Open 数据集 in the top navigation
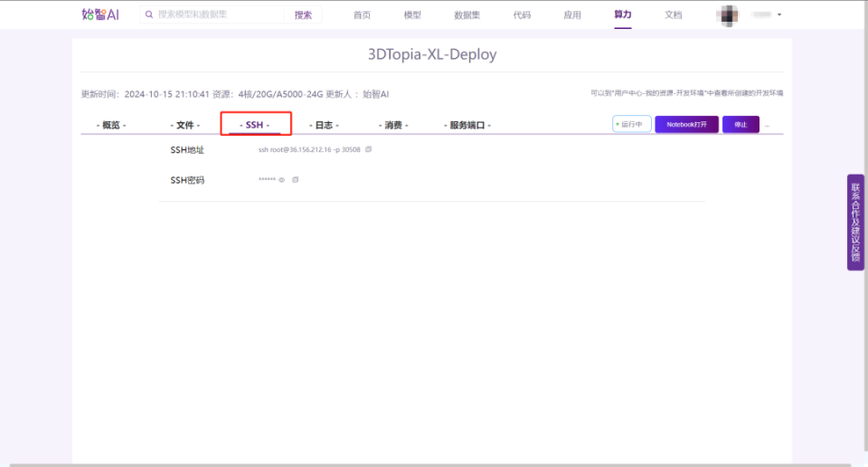 (467, 15)
